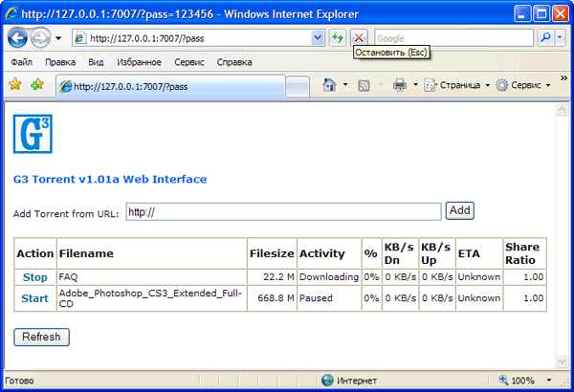Viewport: 574px width, 392px height.
Task: Click the page scrollbar down arrow
Action: click(x=562, y=361)
